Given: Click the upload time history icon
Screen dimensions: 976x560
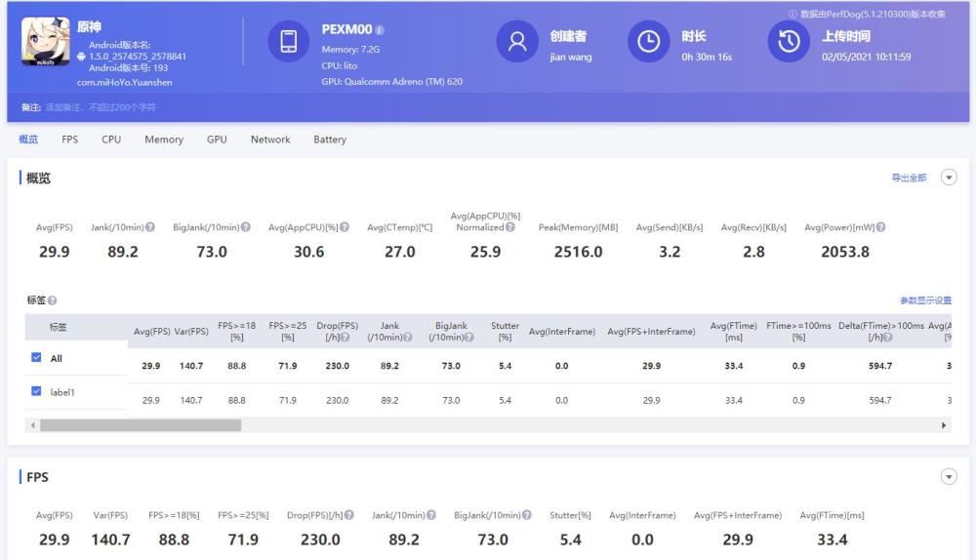Looking at the screenshot, I should [x=789, y=42].
